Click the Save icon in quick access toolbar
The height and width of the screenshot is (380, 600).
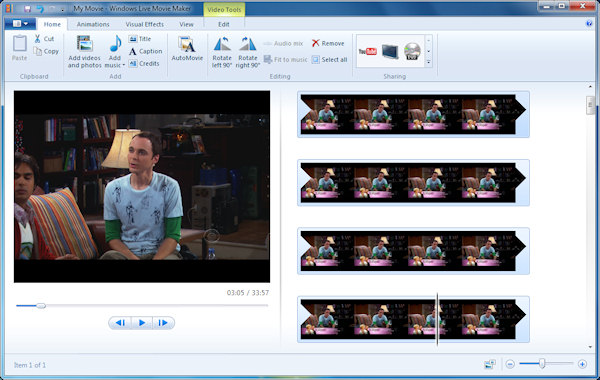click(27, 8)
